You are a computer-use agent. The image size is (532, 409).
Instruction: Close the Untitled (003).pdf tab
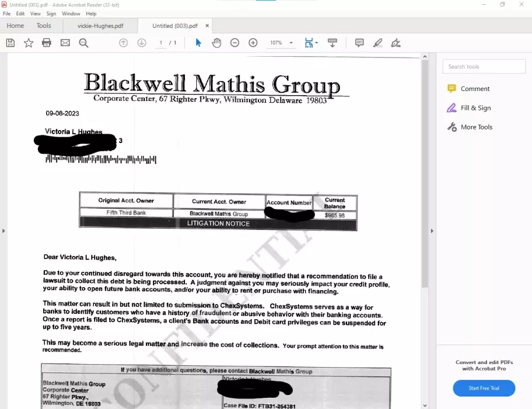pos(207,26)
